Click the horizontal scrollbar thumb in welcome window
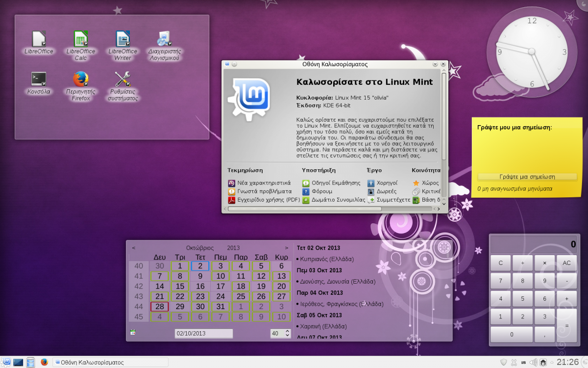Viewport: 588px width, 368px height. point(304,209)
